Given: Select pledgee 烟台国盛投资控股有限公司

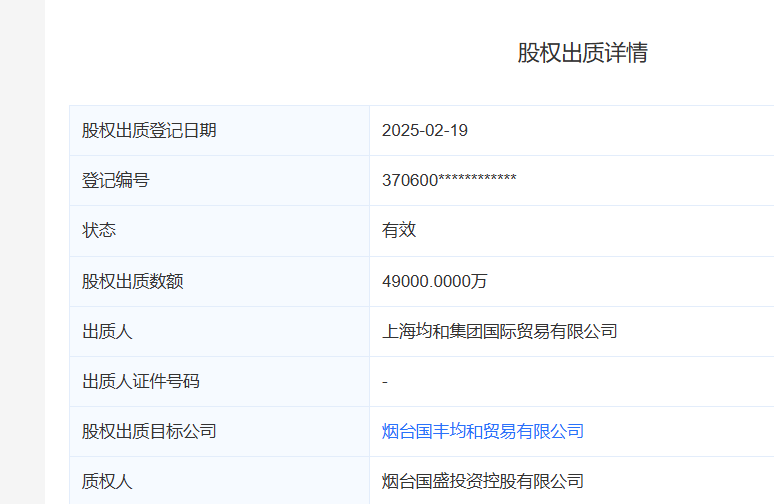Looking at the screenshot, I should pos(482,481).
